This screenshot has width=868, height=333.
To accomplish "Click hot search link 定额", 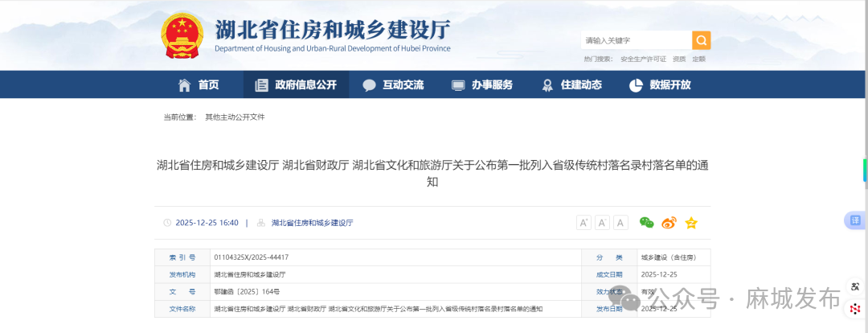I will [699, 60].
